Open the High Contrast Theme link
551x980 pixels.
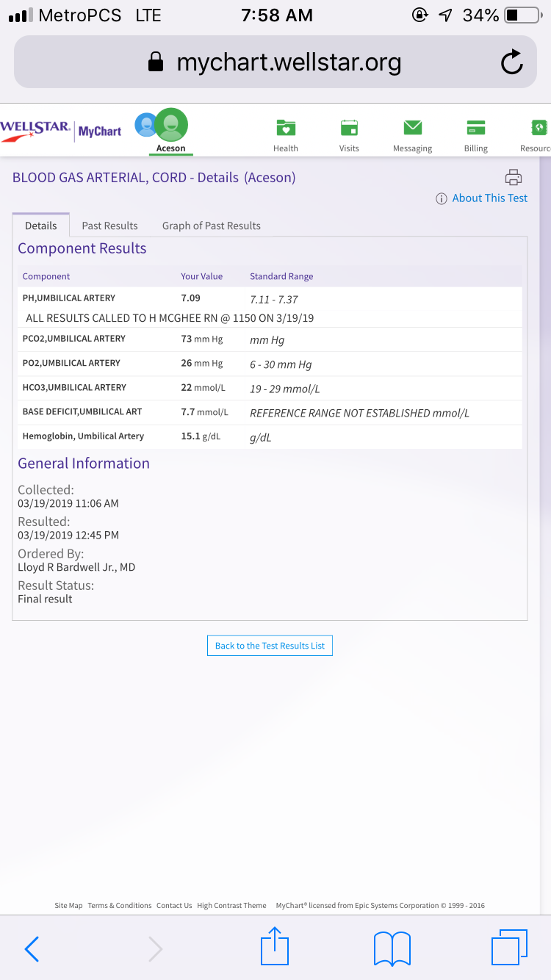[x=231, y=905]
